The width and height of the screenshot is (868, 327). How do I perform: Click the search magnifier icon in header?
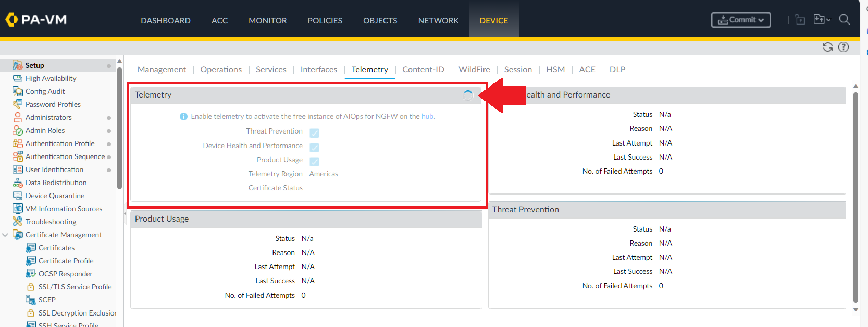(844, 20)
